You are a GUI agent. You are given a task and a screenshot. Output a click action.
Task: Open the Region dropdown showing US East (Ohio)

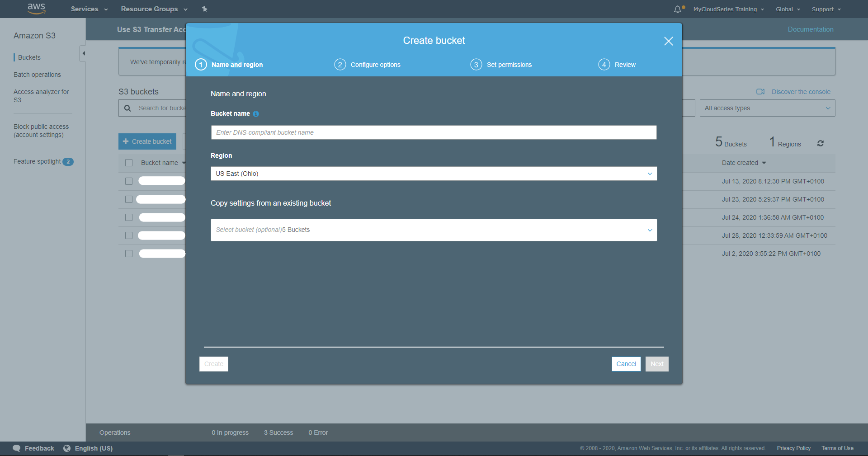433,174
